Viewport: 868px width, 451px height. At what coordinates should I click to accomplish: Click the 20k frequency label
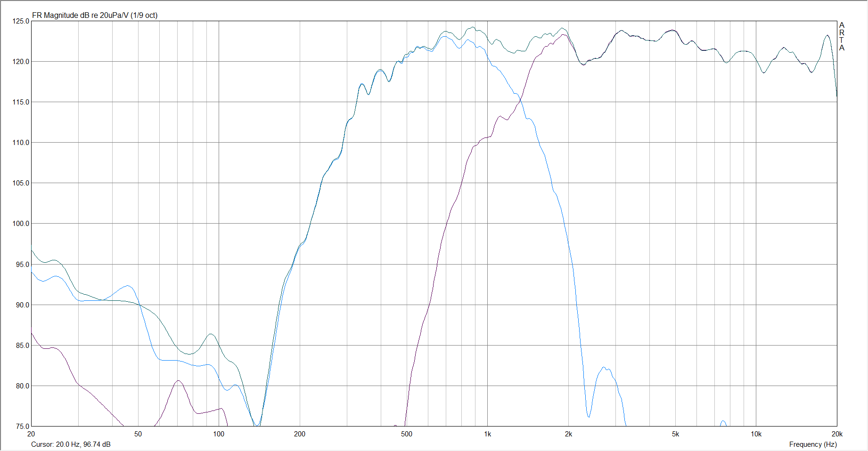[837, 434]
